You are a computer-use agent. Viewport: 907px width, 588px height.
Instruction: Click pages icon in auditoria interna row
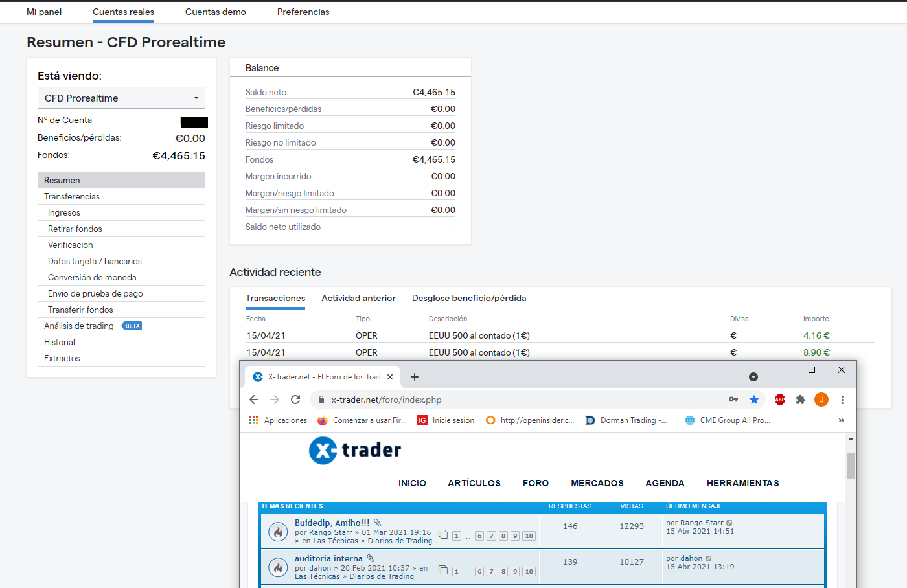pyautogui.click(x=443, y=570)
